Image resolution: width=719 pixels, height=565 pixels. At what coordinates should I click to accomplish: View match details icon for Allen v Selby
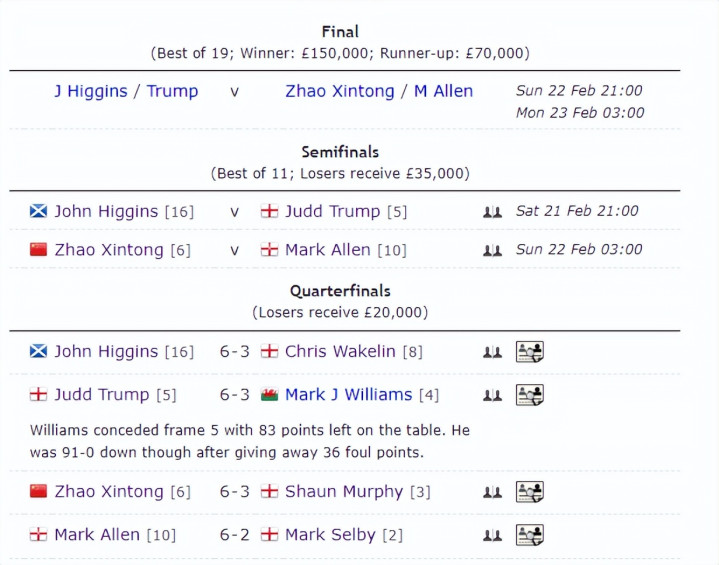point(529,535)
